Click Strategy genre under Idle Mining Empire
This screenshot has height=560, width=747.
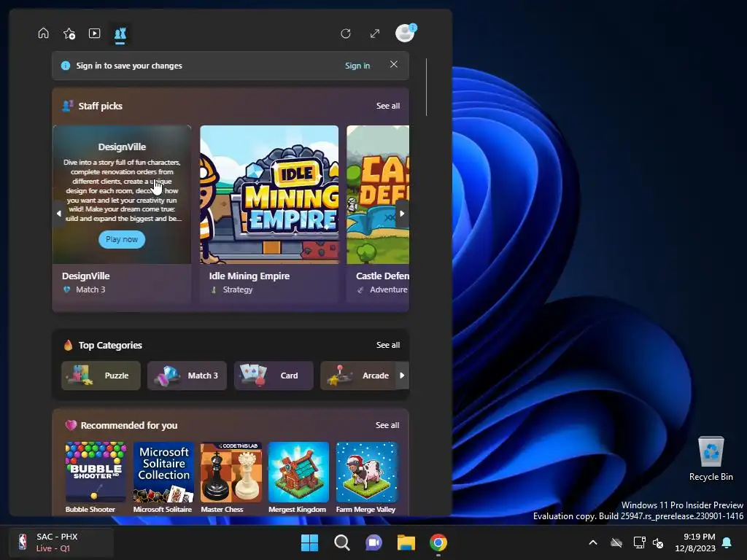click(x=238, y=289)
